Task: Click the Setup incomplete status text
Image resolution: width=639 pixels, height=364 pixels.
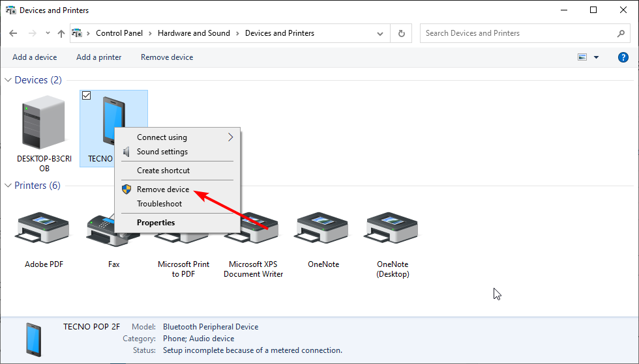Action: point(253,350)
